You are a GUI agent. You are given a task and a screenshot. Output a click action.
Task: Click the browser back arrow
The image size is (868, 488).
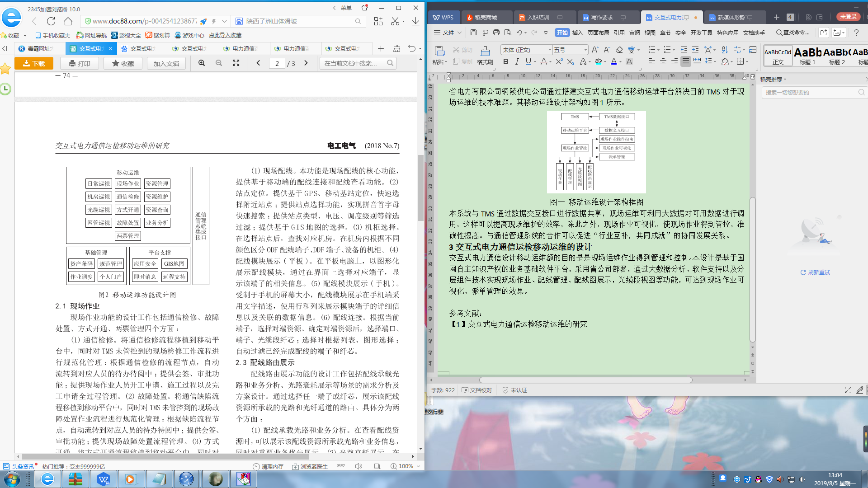[34, 21]
